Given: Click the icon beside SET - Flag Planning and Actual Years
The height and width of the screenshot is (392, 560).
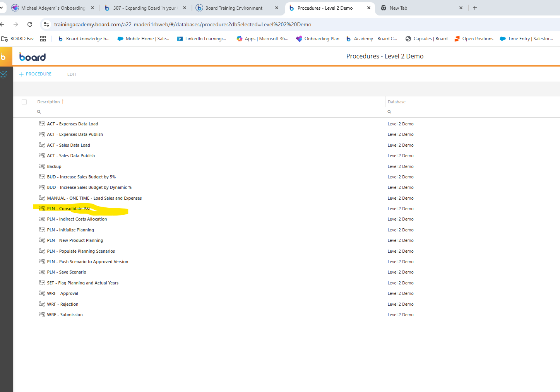Looking at the screenshot, I should click(42, 282).
